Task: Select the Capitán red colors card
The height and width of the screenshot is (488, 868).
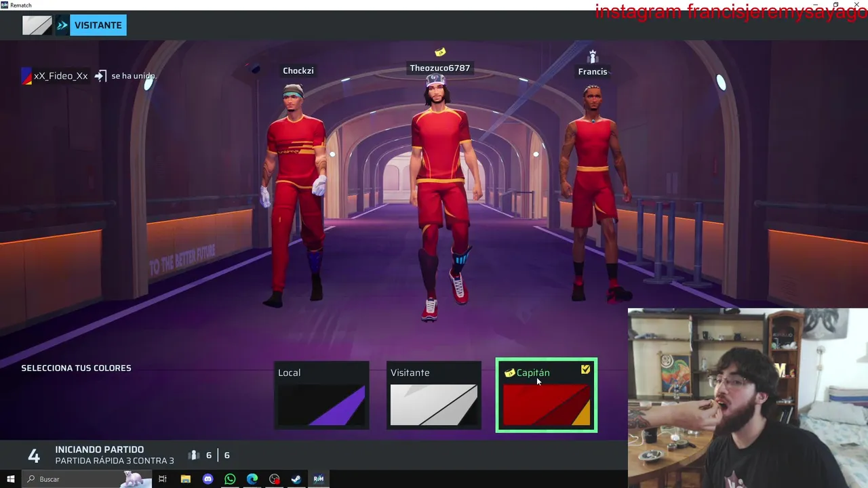Action: (547, 395)
